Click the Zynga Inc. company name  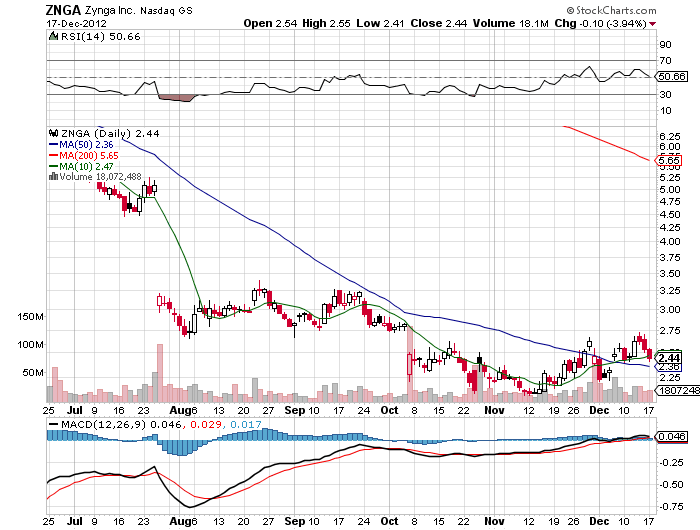click(110, 10)
